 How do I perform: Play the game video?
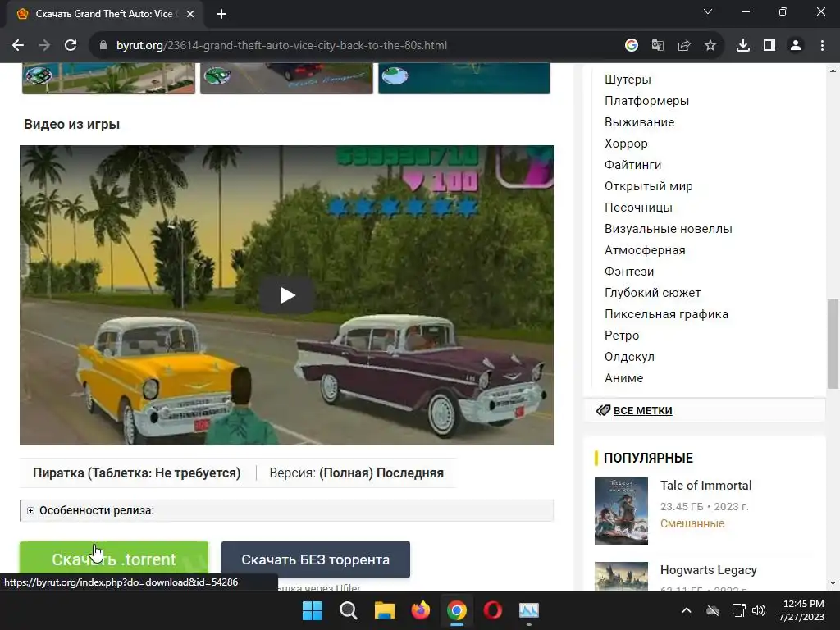point(286,295)
